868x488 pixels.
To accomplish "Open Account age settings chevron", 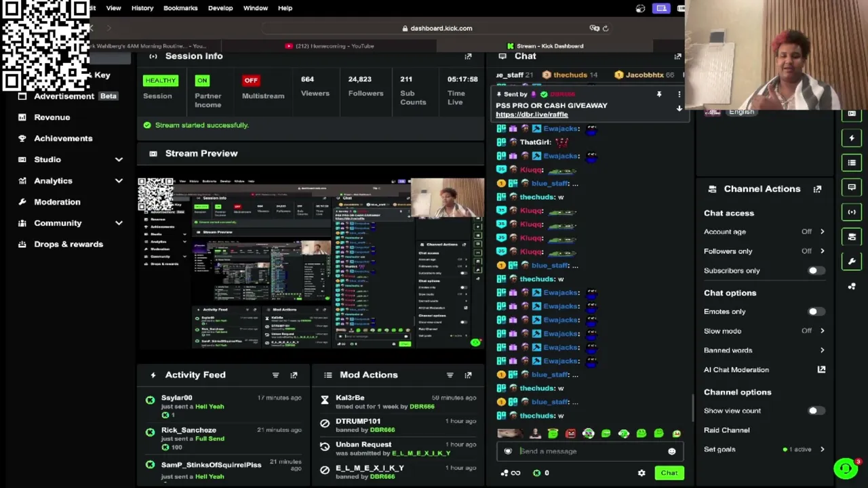I will (822, 232).
